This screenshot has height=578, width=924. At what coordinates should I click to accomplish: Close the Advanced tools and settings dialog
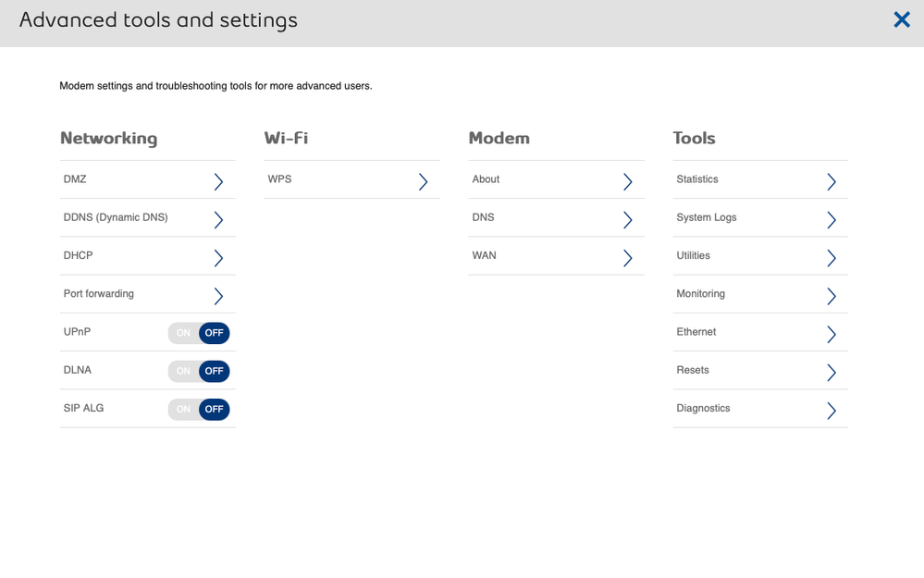pyautogui.click(x=901, y=19)
